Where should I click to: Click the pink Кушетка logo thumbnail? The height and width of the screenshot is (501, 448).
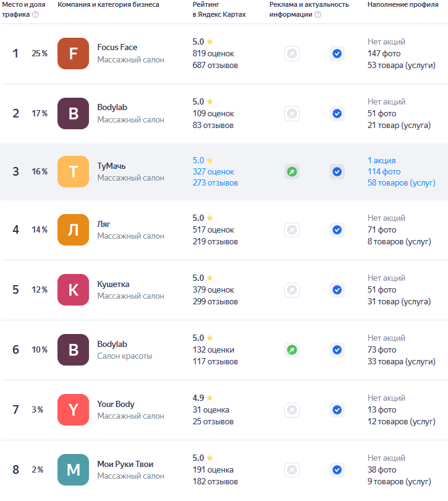pyautogui.click(x=73, y=290)
